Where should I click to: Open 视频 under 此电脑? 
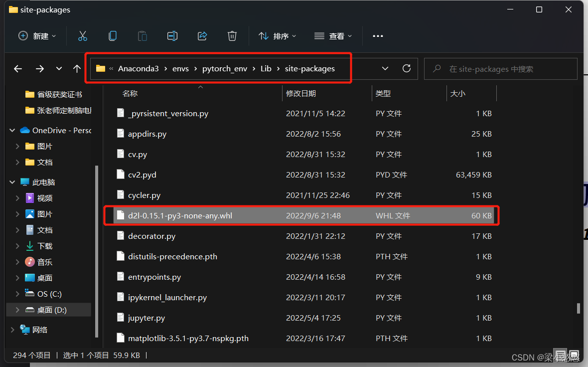[39, 198]
